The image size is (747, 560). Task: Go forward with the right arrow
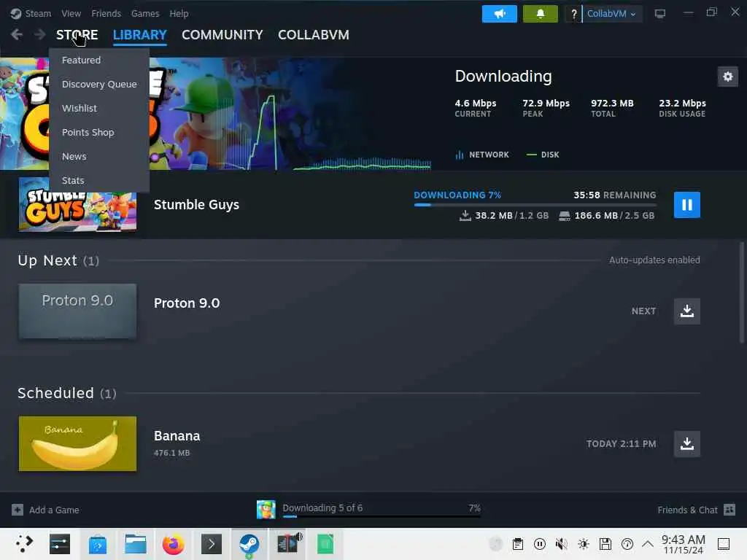(x=39, y=34)
